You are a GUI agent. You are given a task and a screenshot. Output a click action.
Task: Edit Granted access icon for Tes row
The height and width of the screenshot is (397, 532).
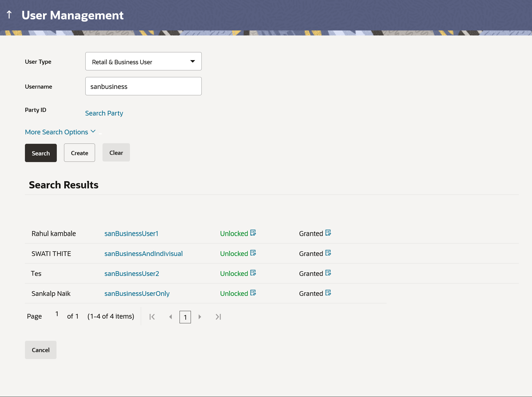pyautogui.click(x=328, y=273)
